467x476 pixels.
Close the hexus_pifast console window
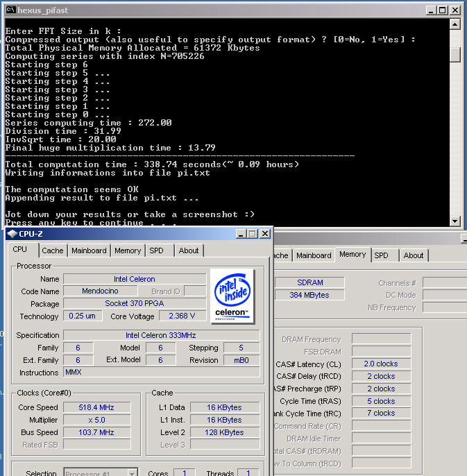(x=455, y=10)
